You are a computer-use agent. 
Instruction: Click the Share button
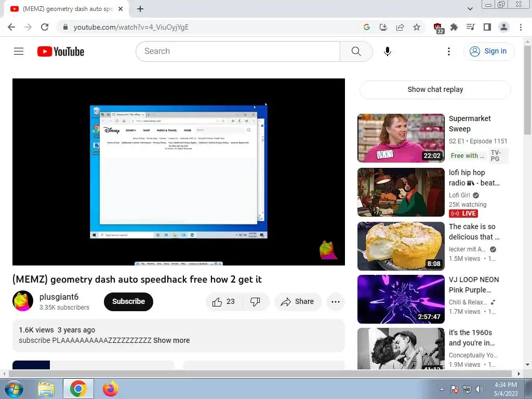point(298,302)
